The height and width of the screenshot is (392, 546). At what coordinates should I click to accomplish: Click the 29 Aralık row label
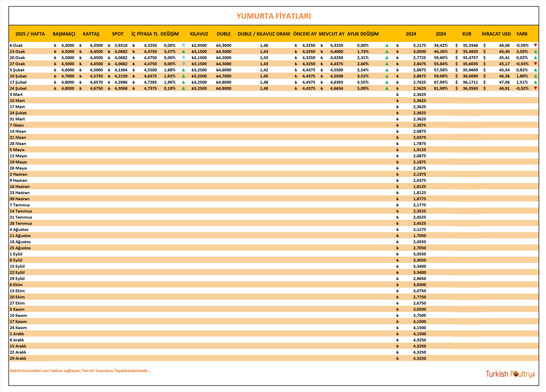(x=18, y=358)
